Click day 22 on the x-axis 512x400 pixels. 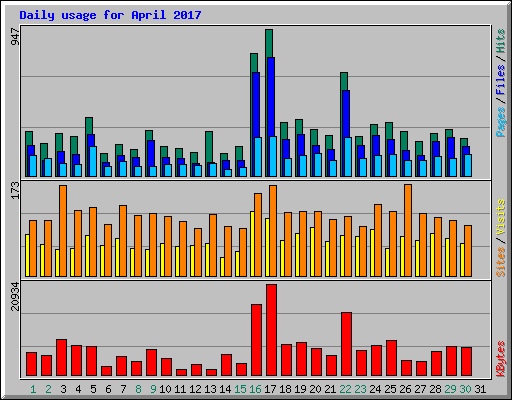click(345, 389)
